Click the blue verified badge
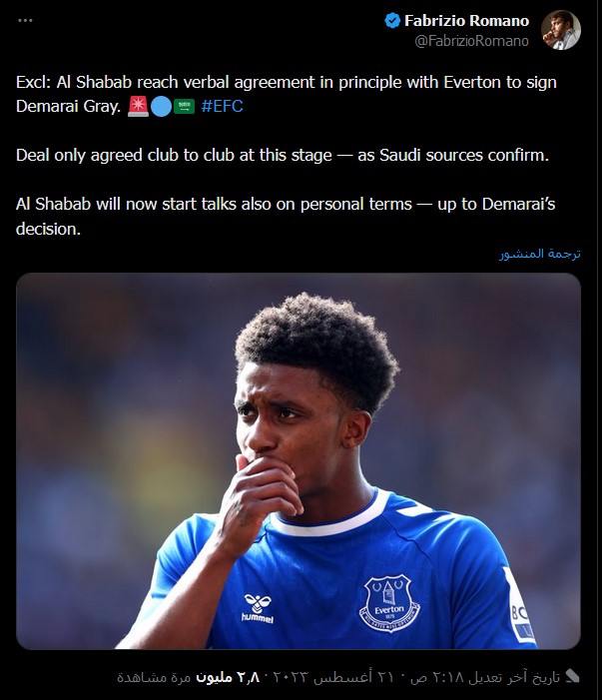This screenshot has height=700, width=602. point(392,21)
